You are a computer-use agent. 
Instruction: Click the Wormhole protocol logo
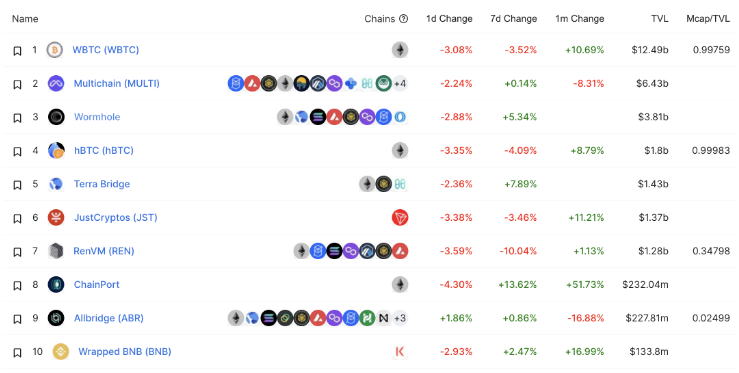click(56, 116)
